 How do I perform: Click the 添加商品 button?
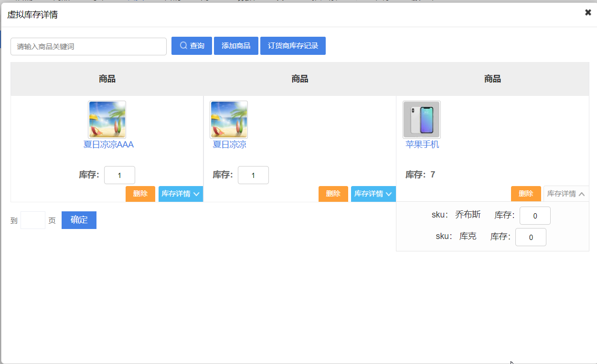tap(236, 46)
